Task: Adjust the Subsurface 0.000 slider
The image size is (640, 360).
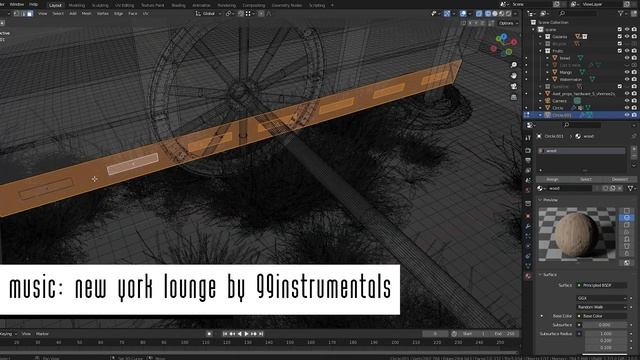Action: pyautogui.click(x=604, y=325)
